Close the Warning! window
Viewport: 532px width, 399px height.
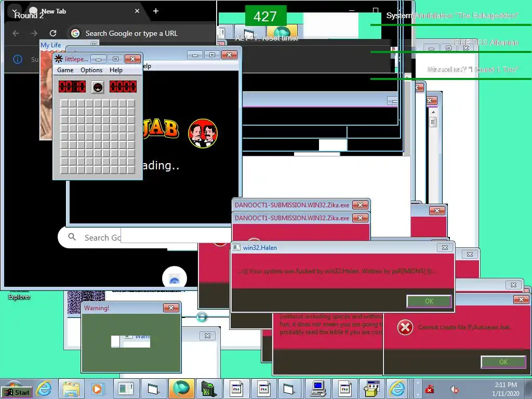point(171,308)
